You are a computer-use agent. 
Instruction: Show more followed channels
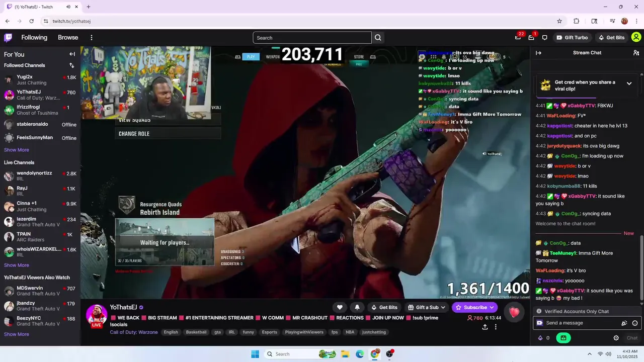[x=17, y=150]
